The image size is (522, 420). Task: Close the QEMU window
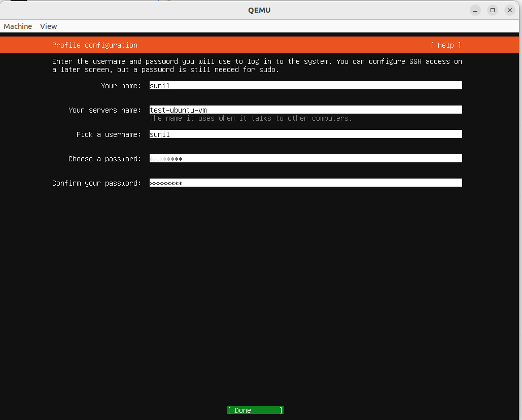click(509, 10)
